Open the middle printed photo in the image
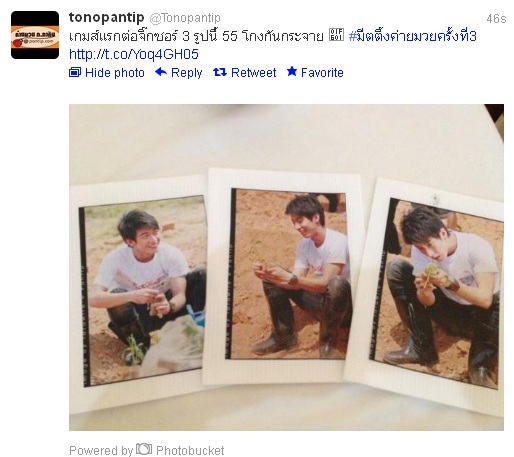This screenshot has width=514, height=457. tap(287, 274)
